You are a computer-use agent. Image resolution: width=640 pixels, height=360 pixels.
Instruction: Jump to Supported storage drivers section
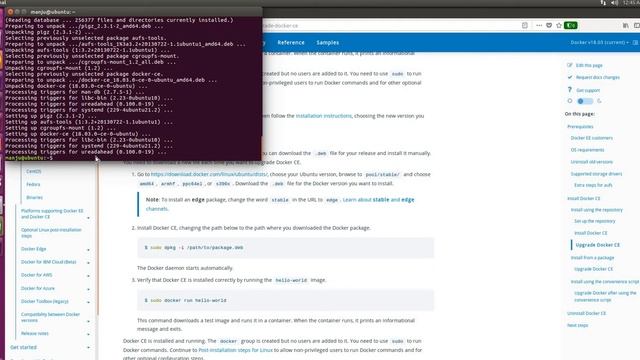tap(596, 174)
